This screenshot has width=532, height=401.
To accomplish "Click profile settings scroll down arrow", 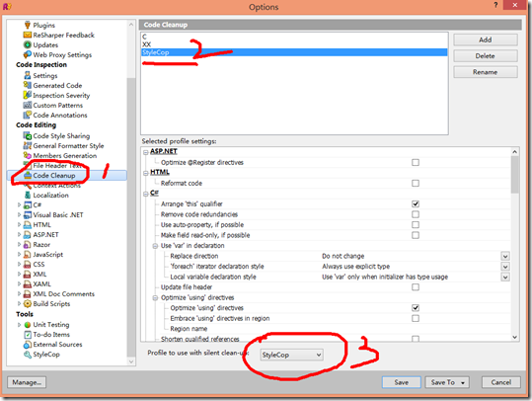I will (514, 337).
